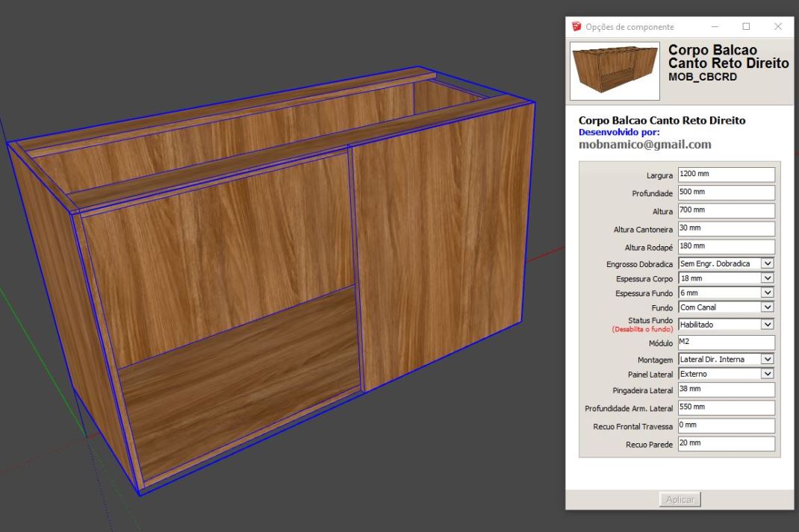
Task: Click the SketchUp logo in dialog title bar
Action: coord(576,27)
